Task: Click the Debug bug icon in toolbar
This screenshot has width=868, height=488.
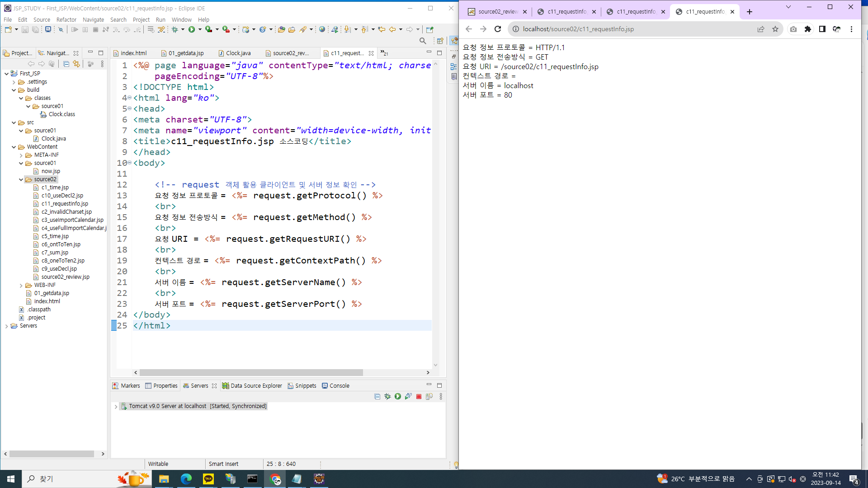Action: pos(175,29)
